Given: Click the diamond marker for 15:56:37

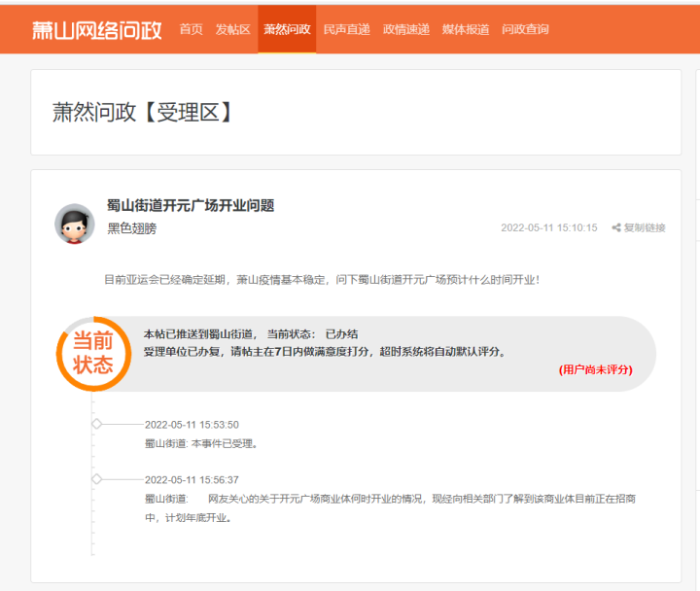Looking at the screenshot, I should coord(96,479).
